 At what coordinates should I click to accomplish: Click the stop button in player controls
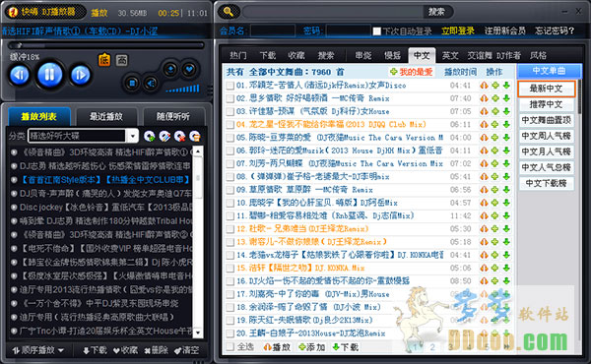(x=132, y=83)
